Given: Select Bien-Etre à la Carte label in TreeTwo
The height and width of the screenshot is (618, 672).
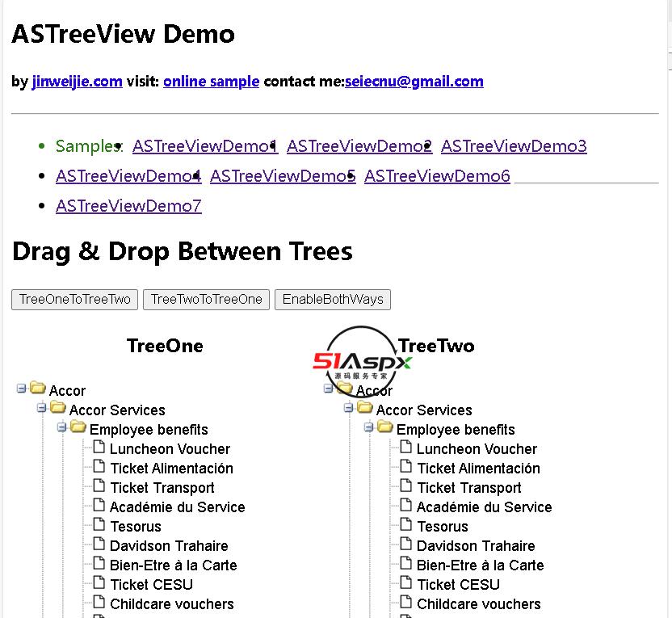Looking at the screenshot, I should [480, 565].
